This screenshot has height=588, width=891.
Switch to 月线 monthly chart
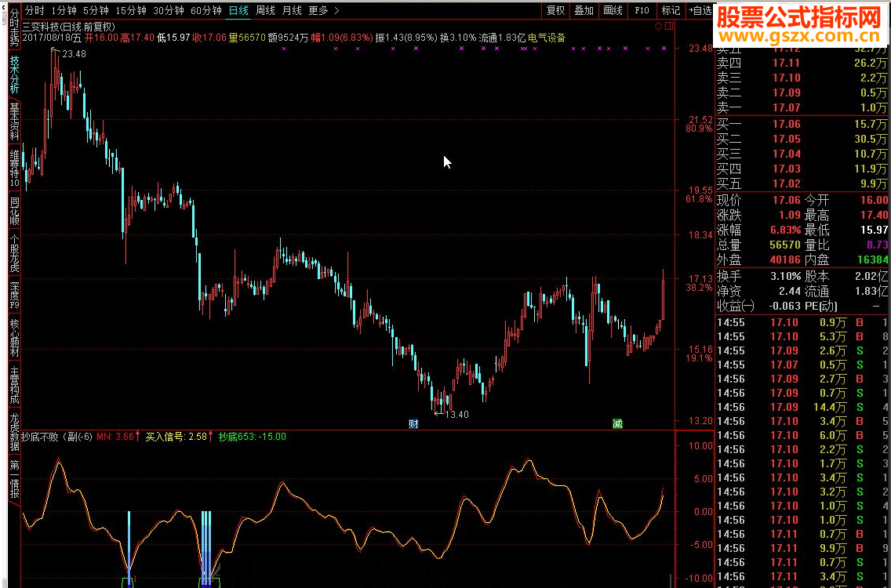point(292,10)
